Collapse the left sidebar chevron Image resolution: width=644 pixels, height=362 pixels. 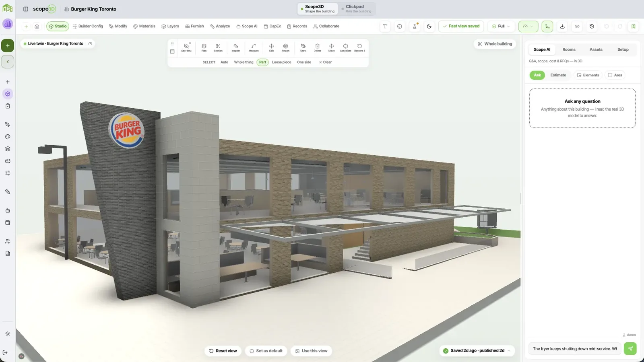pyautogui.click(x=8, y=62)
